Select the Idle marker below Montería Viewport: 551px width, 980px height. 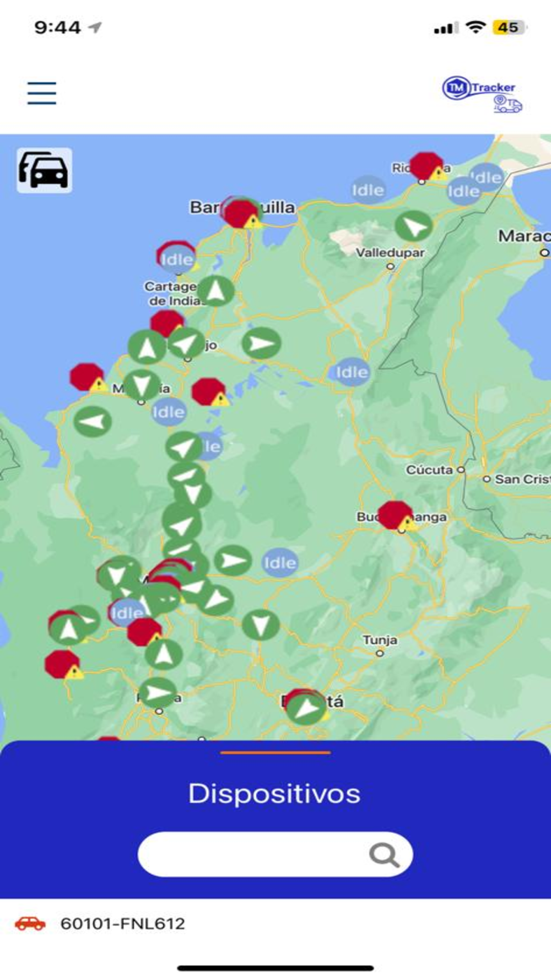[x=169, y=412]
